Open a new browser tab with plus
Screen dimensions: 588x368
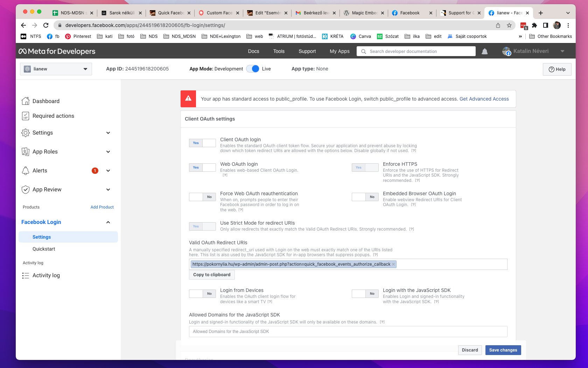[x=541, y=13]
